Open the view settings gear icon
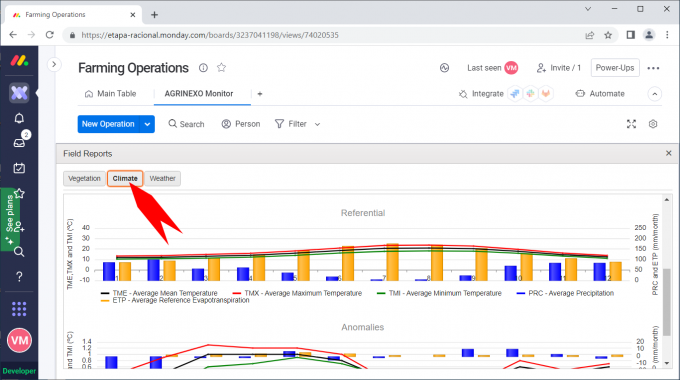 click(x=653, y=124)
